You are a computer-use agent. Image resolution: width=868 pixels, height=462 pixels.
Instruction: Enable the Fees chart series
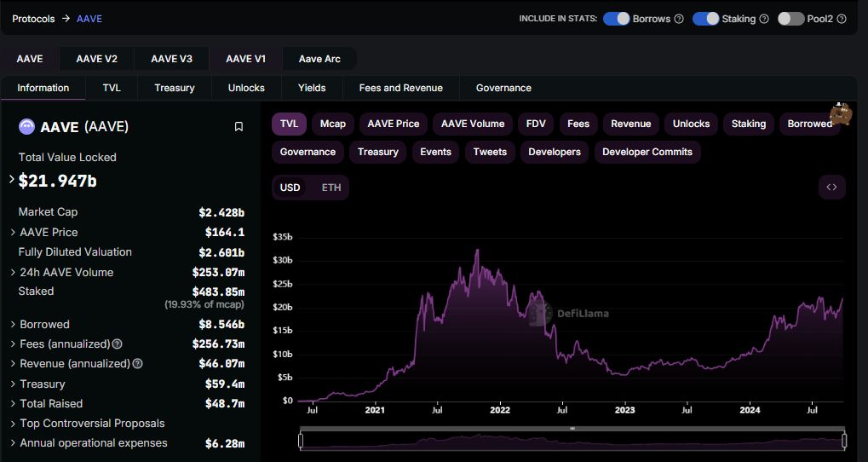click(578, 124)
